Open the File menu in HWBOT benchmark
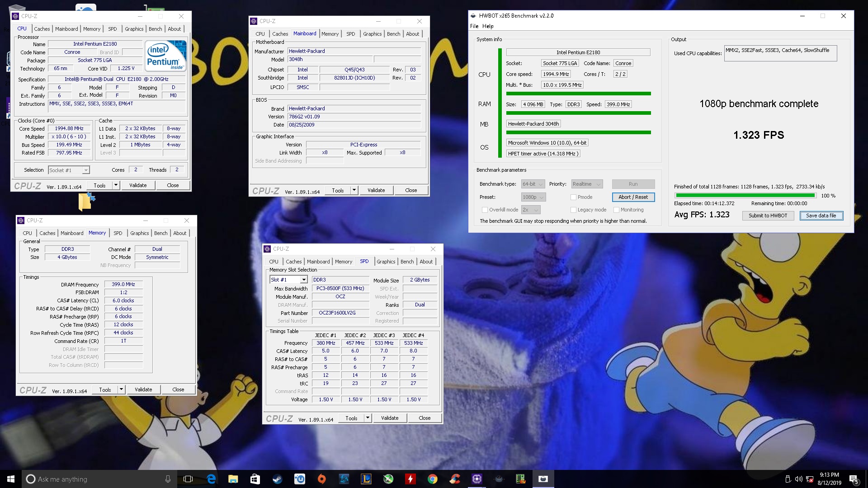Viewport: 868px width, 488px height. pos(474,26)
